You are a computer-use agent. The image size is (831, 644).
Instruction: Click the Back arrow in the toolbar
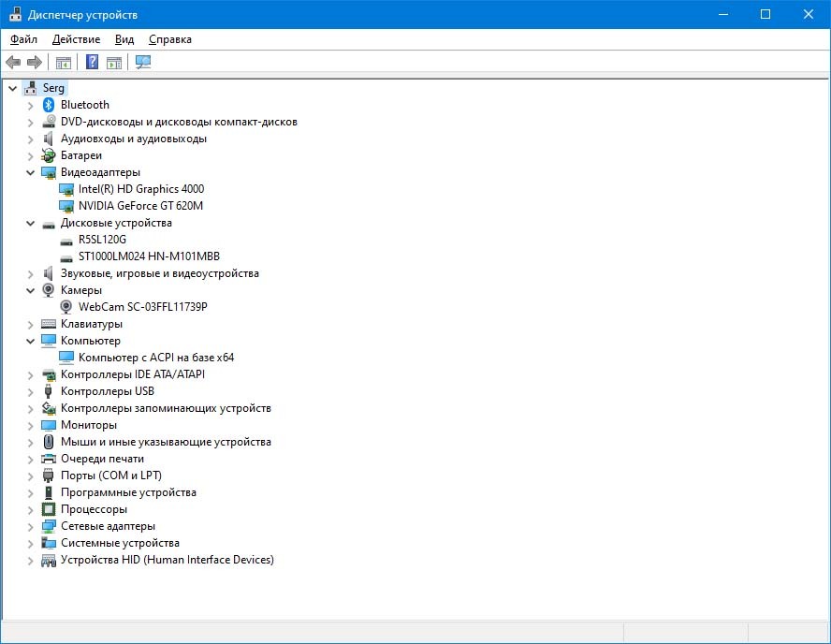13,63
